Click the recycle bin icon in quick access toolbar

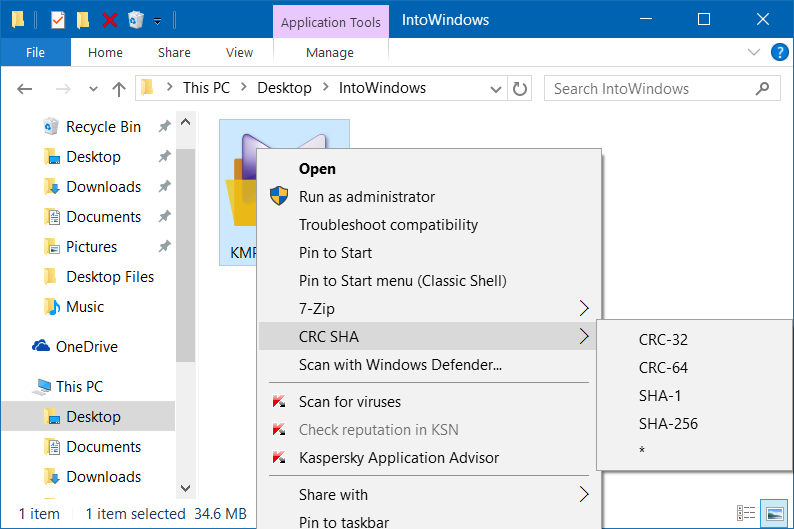136,19
